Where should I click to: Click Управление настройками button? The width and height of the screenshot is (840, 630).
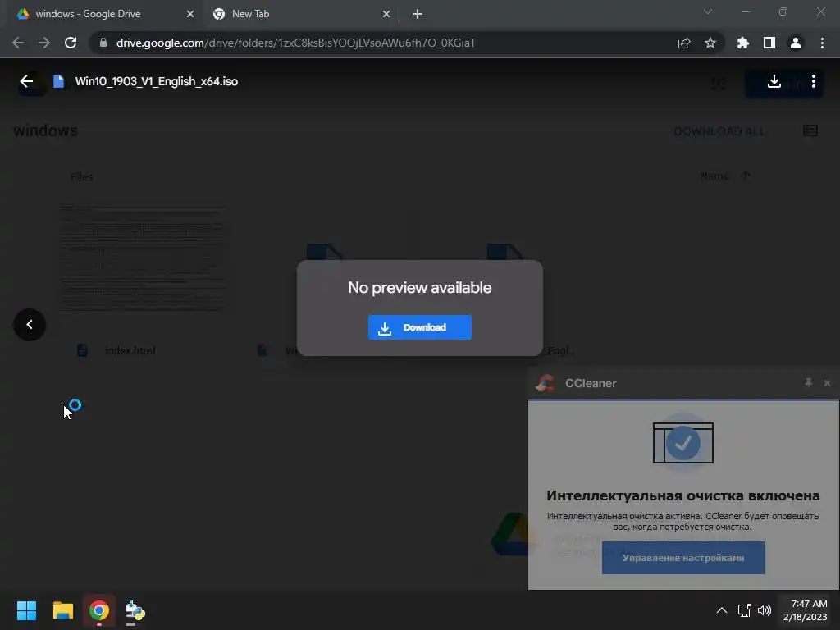(x=683, y=558)
